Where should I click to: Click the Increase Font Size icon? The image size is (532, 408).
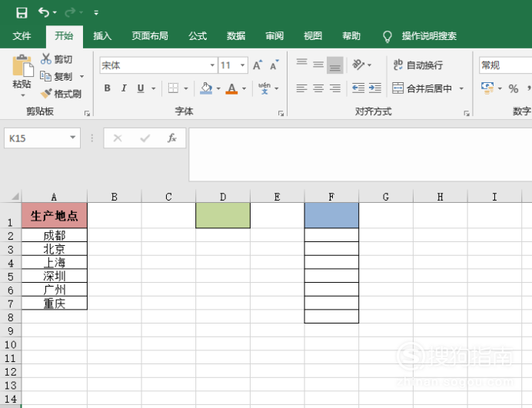[258, 65]
